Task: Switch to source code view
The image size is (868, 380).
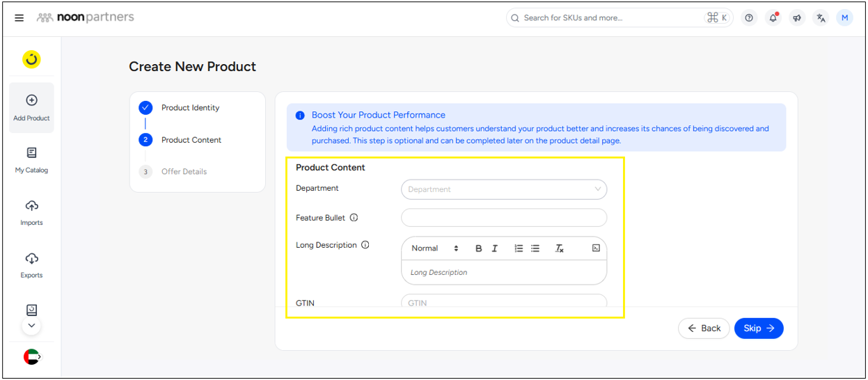Action: [596, 248]
